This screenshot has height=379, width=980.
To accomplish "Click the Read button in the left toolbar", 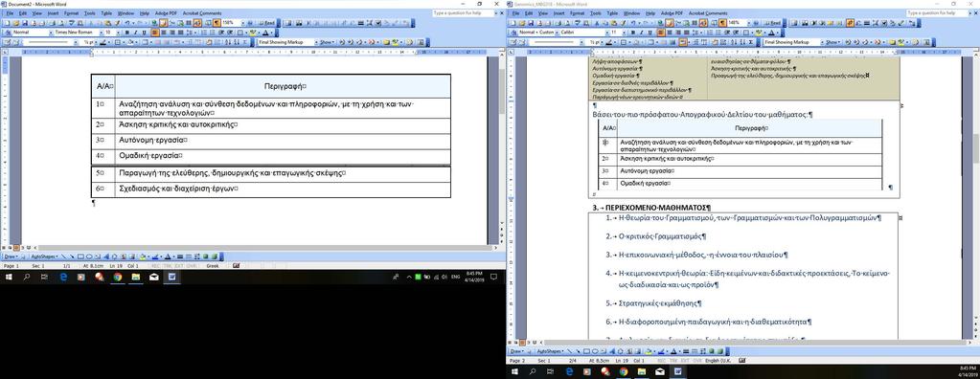I will [x=267, y=22].
